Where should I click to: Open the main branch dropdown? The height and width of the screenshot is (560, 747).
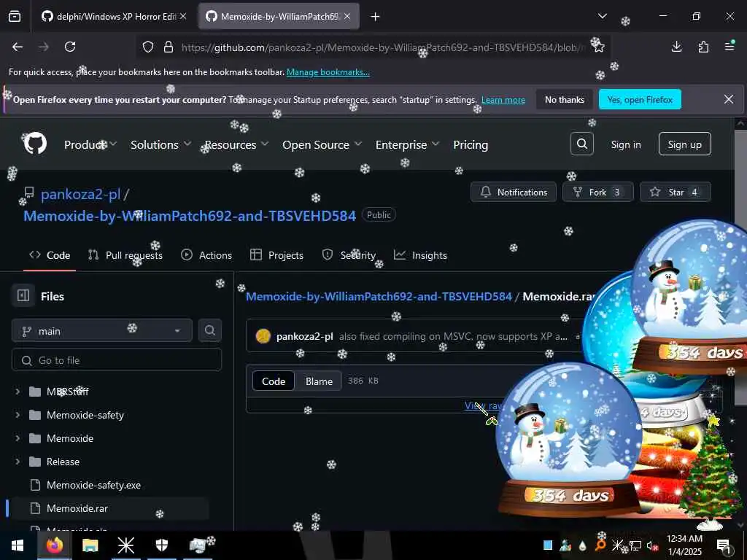point(102,331)
